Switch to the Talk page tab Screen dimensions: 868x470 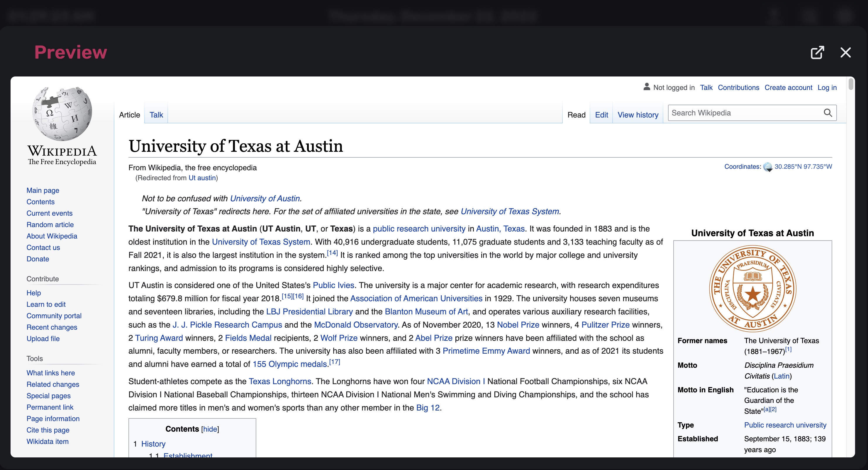point(156,115)
